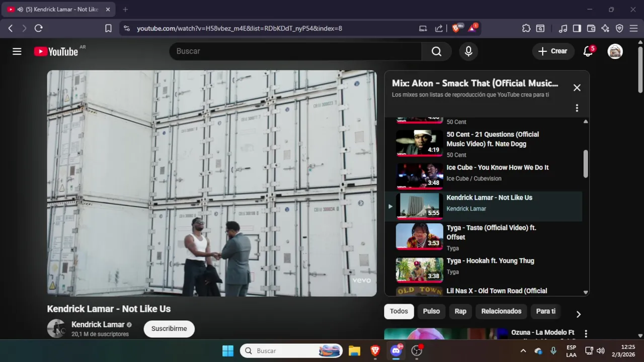Open OBS Studio from taskbar
This screenshot has height=362, width=644.
point(417,351)
